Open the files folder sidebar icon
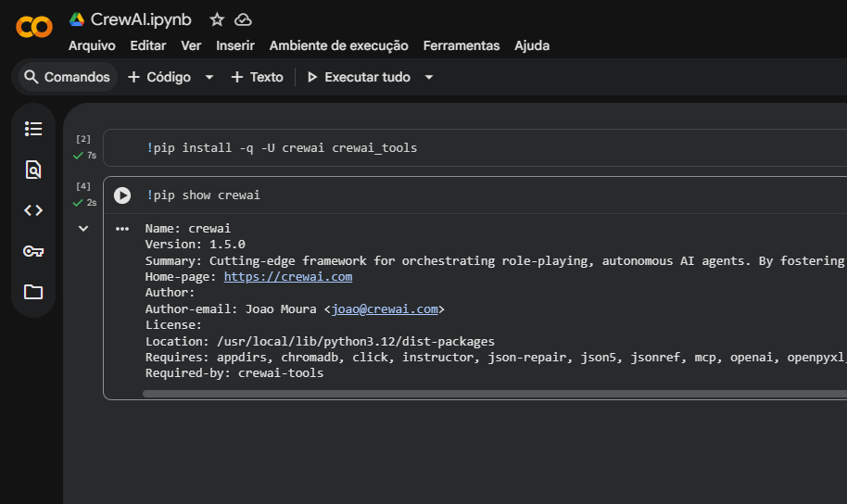Screen dimensions: 847x504 [x=33, y=292]
